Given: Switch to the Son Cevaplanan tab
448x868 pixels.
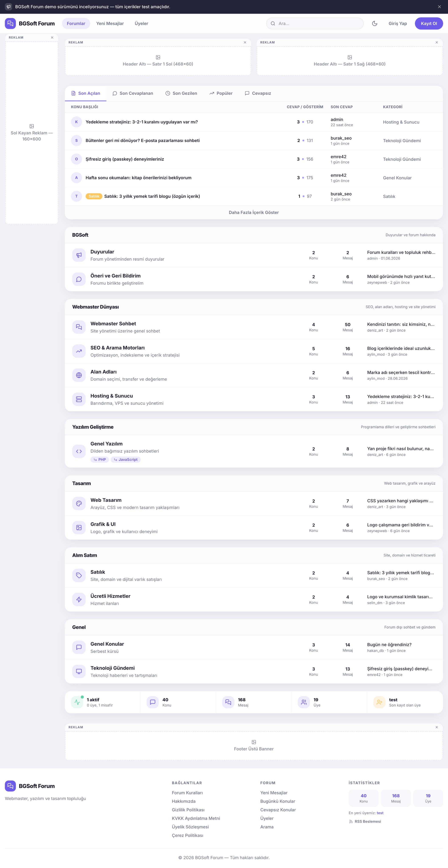Looking at the screenshot, I should point(133,93).
